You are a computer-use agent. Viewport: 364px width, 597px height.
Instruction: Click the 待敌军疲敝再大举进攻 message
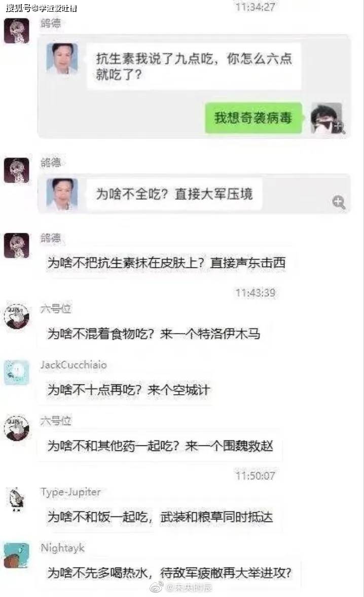170,573
